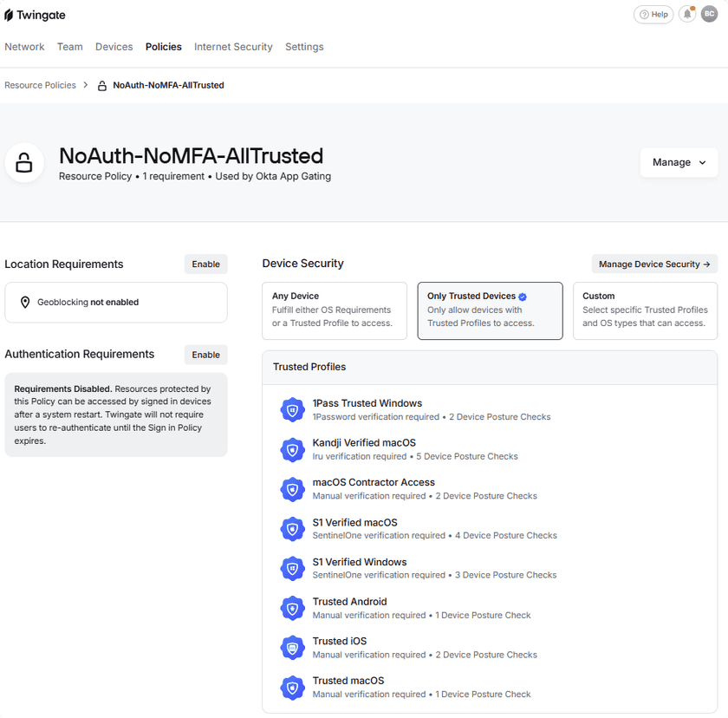The height and width of the screenshot is (718, 728).
Task: Go to the Network tab
Action: click(x=24, y=47)
